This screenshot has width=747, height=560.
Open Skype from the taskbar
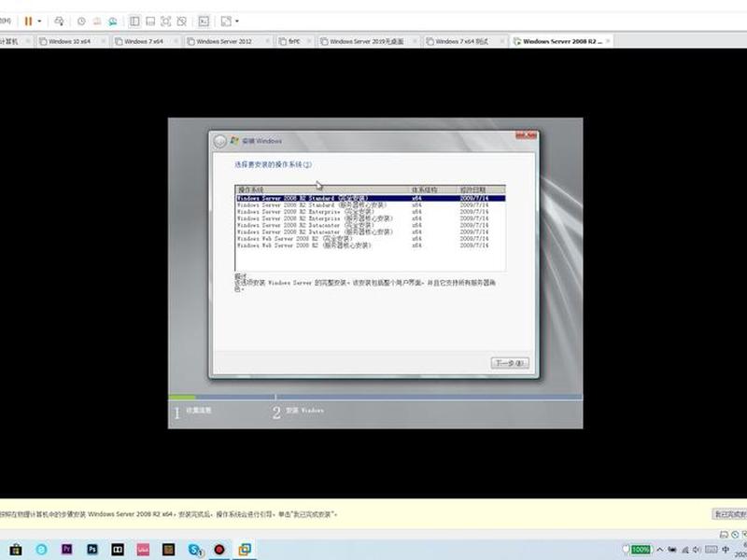pyautogui.click(x=195, y=550)
